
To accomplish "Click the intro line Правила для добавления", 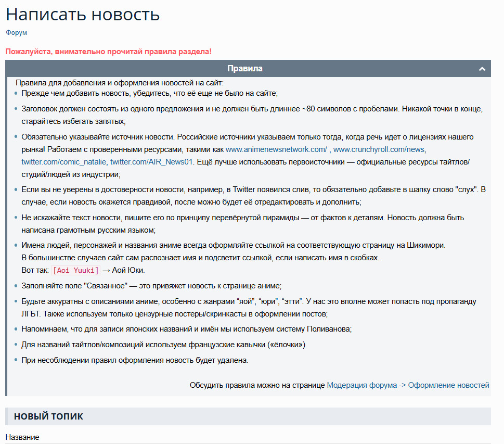I will [120, 83].
